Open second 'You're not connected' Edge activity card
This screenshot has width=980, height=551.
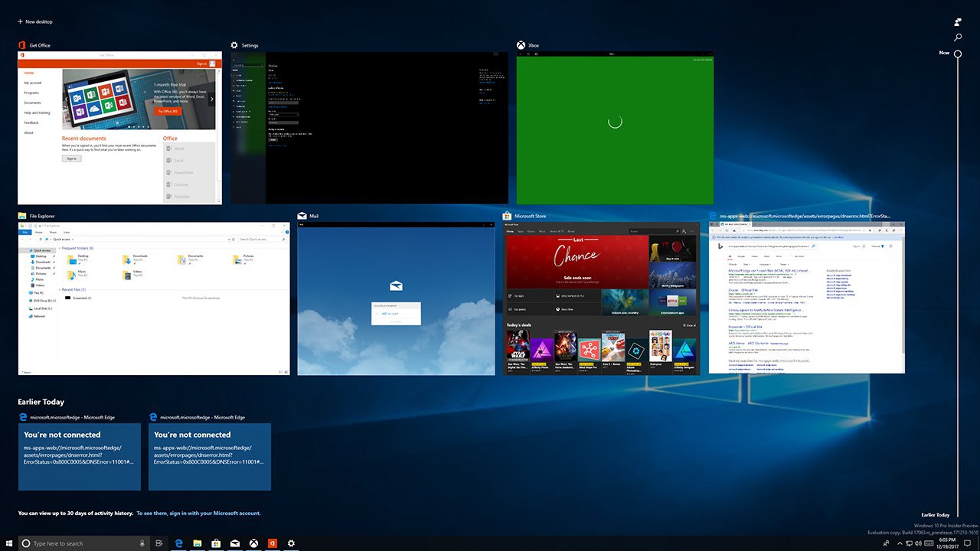210,457
